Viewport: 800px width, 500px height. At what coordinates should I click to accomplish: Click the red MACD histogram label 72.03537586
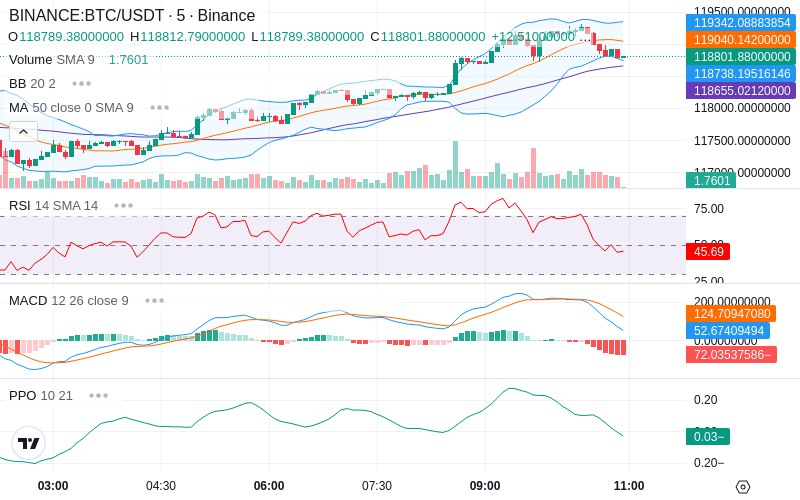point(731,354)
